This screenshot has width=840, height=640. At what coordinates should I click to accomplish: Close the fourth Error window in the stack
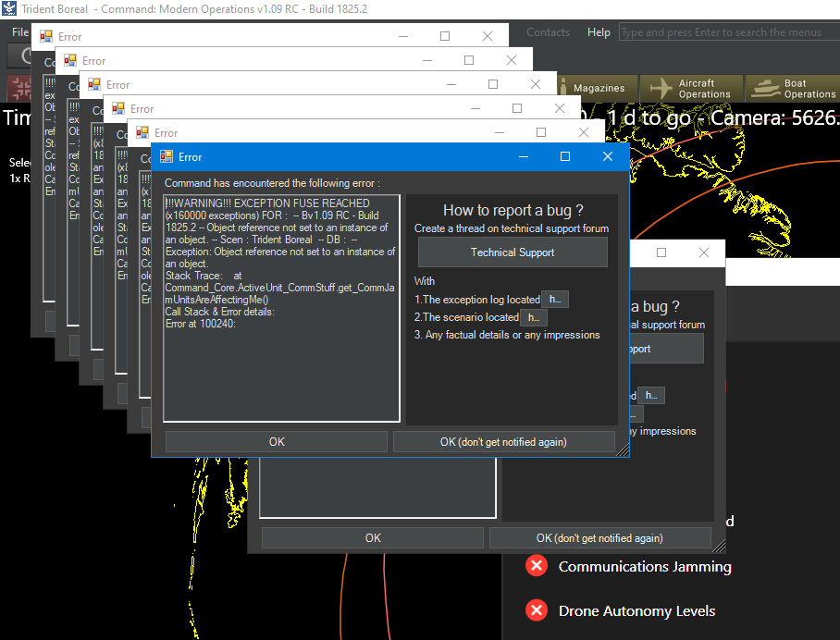pyautogui.click(x=560, y=108)
